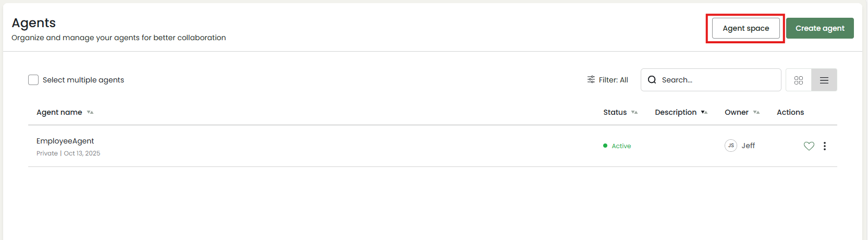Open the Agent space page
The width and height of the screenshot is (868, 240).
point(745,28)
